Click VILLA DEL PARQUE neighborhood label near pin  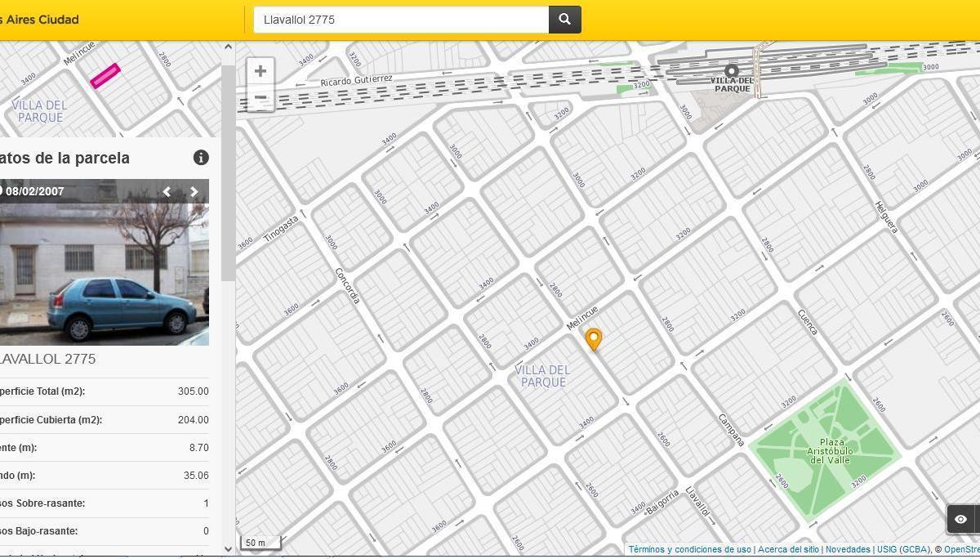tap(543, 376)
